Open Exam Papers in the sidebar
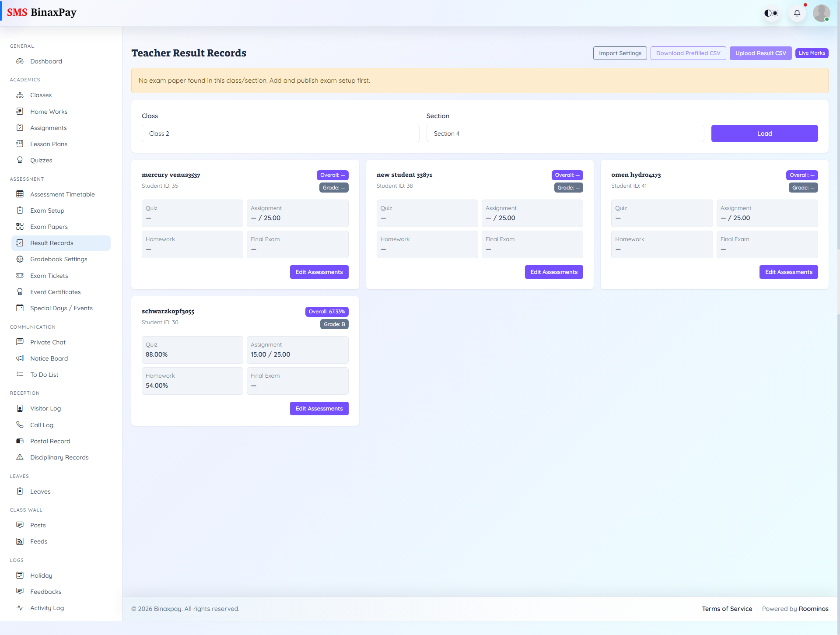This screenshot has height=635, width=840. 49,227
